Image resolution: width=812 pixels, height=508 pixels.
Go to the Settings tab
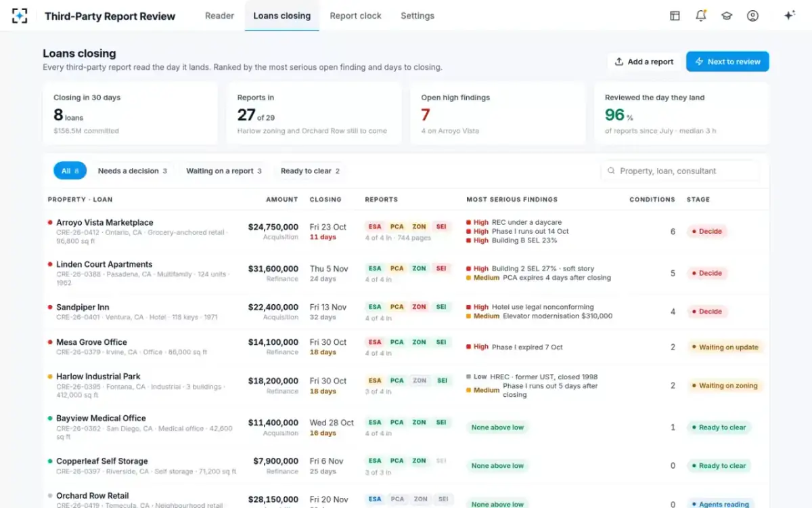point(418,16)
